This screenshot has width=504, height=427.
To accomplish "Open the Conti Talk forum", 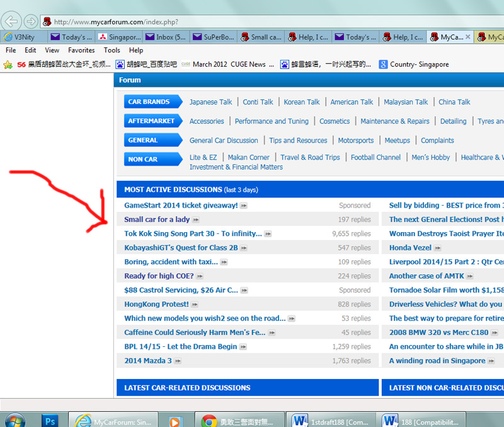I will [258, 102].
